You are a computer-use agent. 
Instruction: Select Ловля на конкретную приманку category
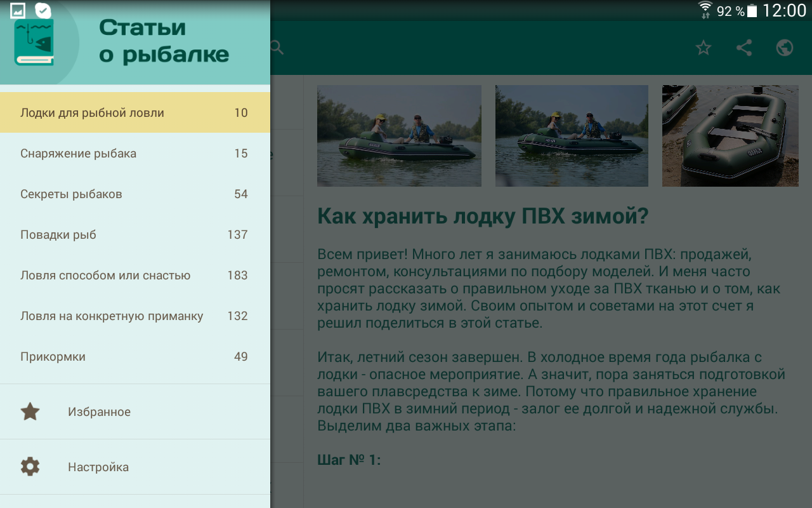pyautogui.click(x=135, y=316)
